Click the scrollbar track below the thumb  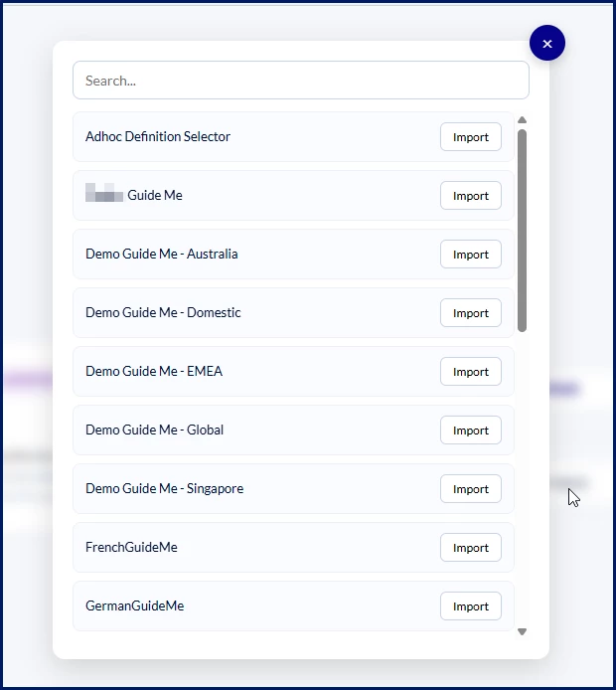coord(522,479)
